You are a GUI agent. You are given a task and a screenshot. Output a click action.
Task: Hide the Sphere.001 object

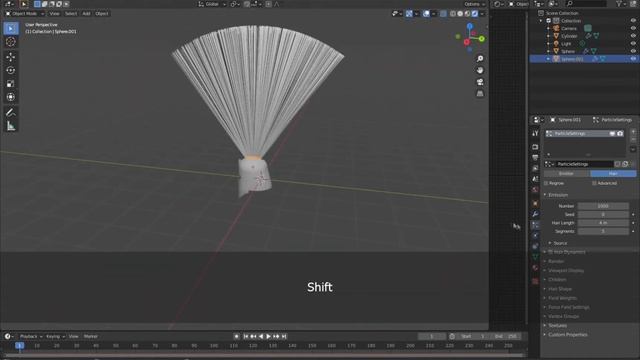click(633, 59)
